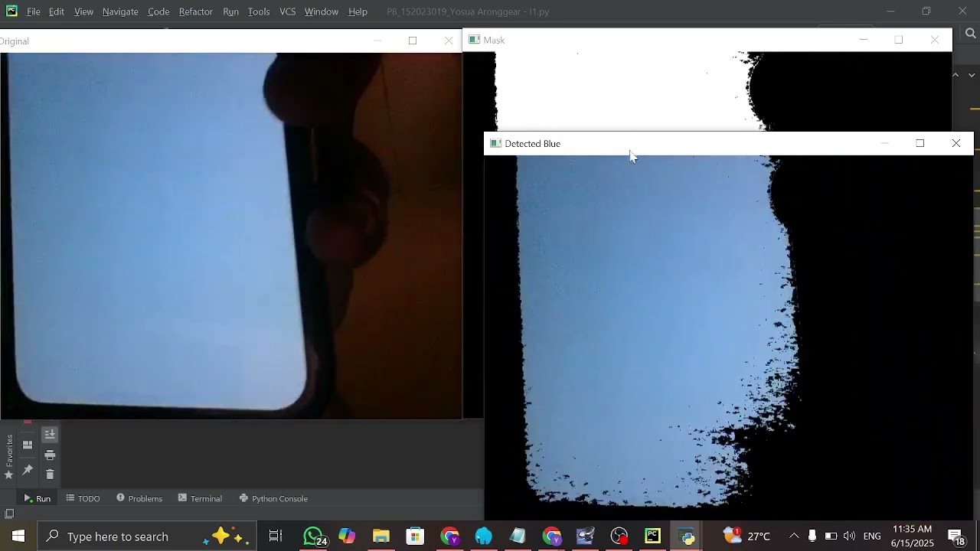Open the volume control in the system tray

tap(849, 536)
